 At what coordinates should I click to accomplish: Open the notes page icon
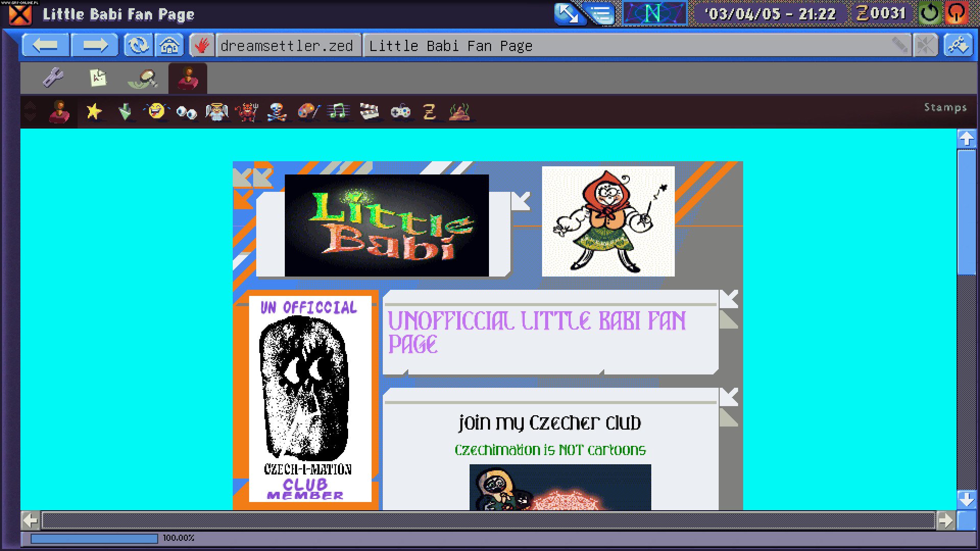[x=96, y=77]
